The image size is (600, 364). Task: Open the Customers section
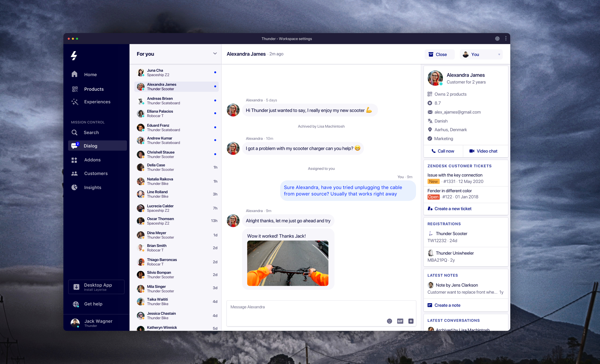pyautogui.click(x=96, y=173)
